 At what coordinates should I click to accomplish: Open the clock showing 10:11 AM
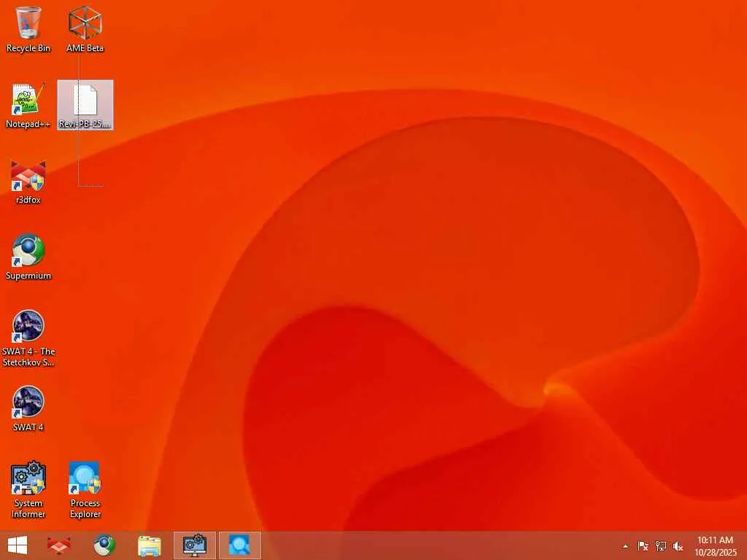click(715, 546)
